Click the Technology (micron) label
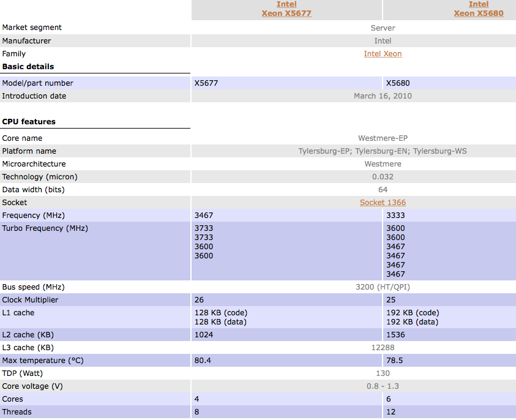 tap(40, 177)
